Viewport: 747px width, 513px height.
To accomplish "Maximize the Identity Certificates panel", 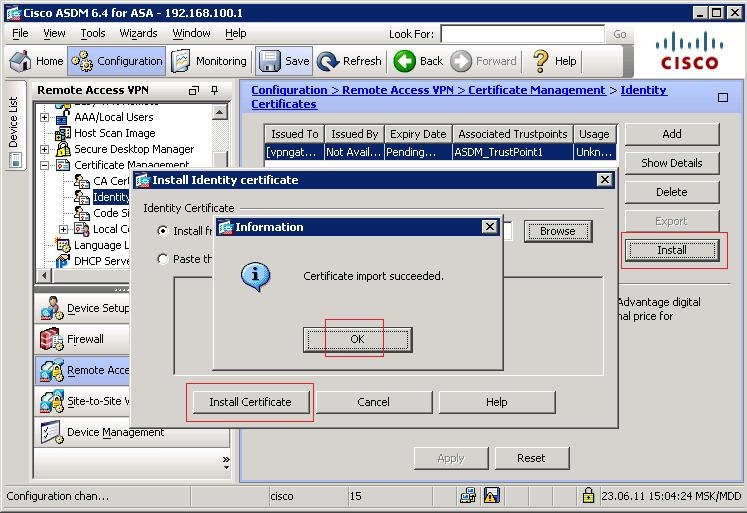I will click(x=723, y=98).
